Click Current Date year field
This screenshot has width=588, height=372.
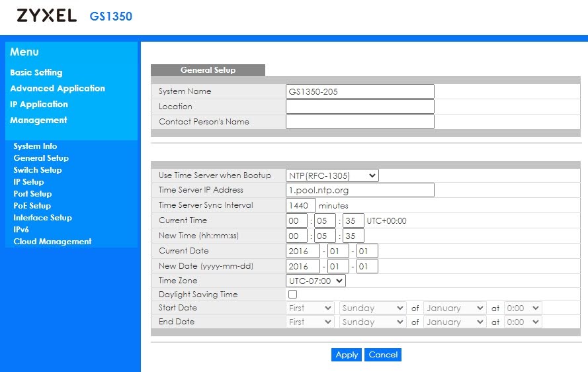pos(303,251)
